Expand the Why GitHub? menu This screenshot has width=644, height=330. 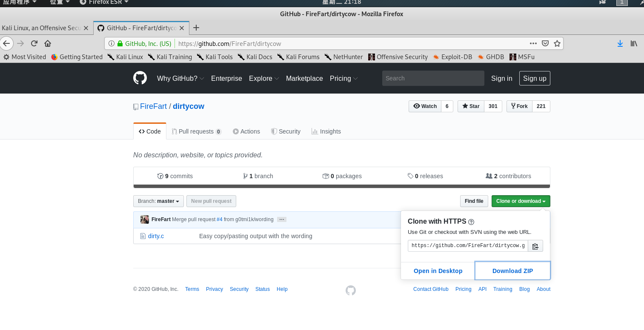(180, 78)
